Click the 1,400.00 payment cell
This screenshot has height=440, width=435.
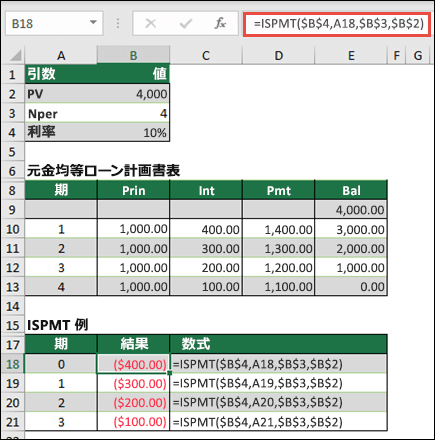click(279, 229)
